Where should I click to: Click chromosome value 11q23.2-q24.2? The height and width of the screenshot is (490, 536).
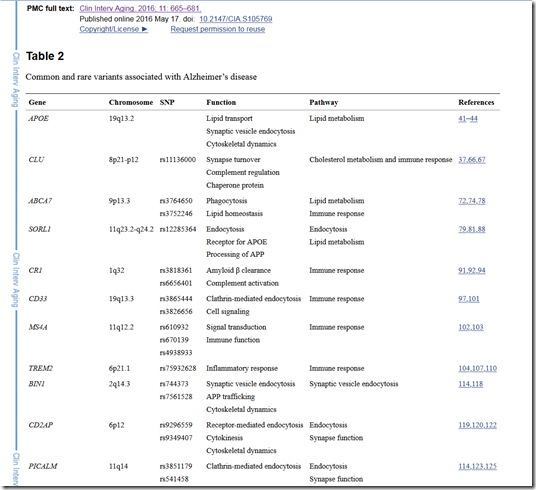(131, 229)
